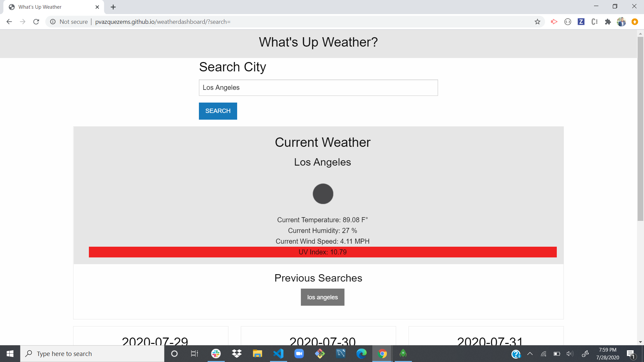Go back with the browser back arrow

pos(9,22)
